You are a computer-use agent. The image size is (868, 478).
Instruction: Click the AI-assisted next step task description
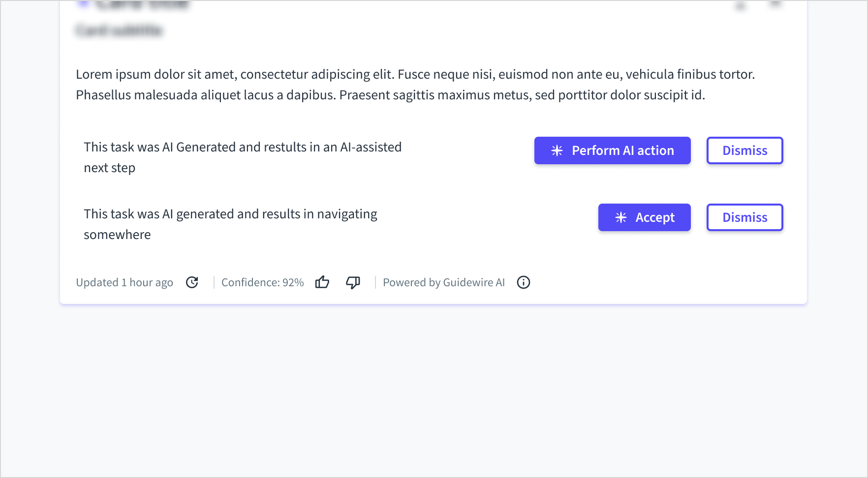(x=243, y=157)
